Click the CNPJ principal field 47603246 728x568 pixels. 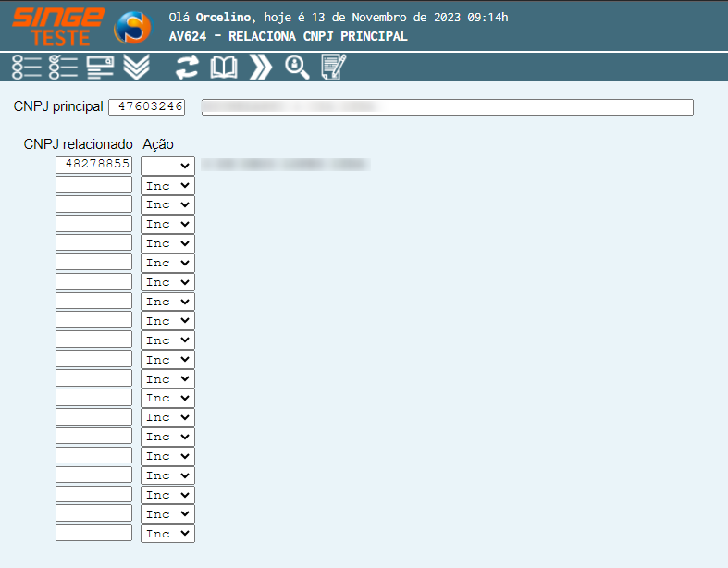(x=146, y=107)
